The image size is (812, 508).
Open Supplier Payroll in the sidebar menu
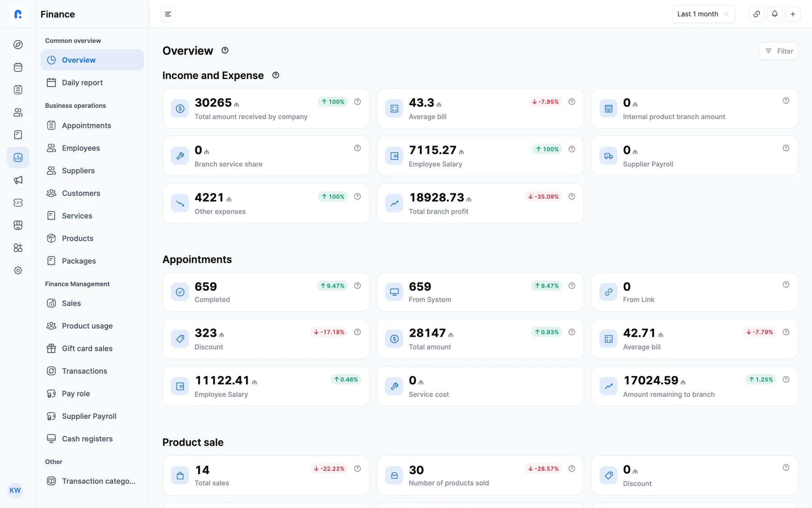(92, 416)
